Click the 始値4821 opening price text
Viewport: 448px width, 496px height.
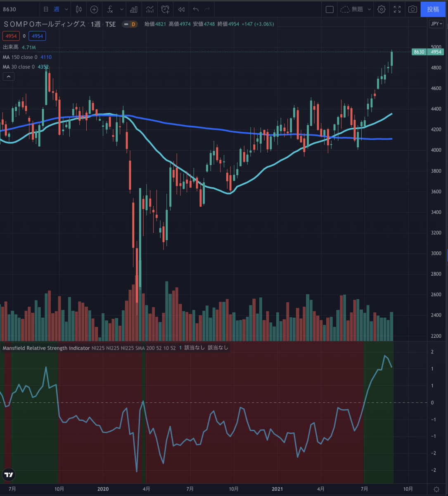point(155,24)
